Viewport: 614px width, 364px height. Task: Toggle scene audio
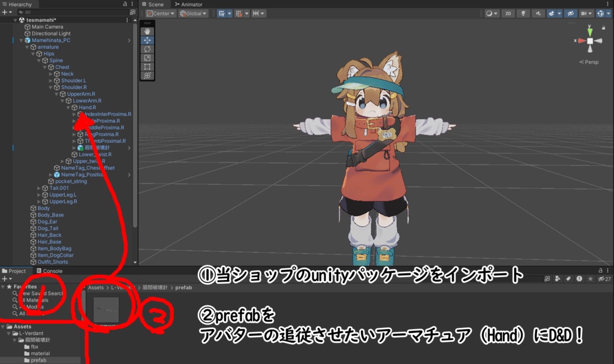tap(538, 13)
